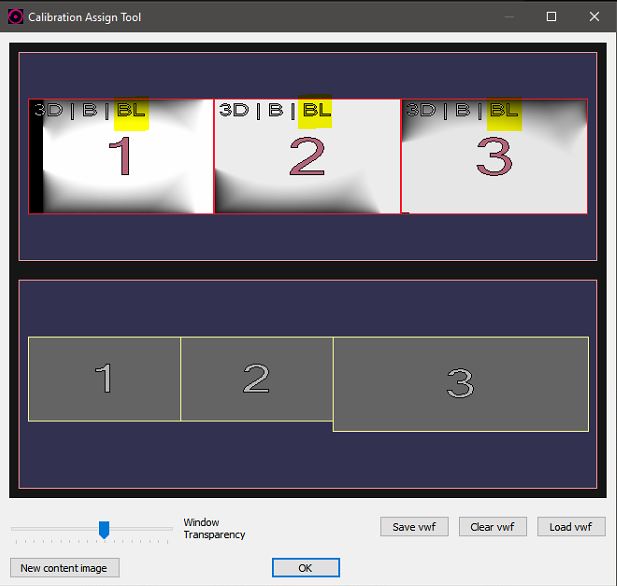Viewport: 617px width, 586px height.
Task: Maximize the Calibration Assign Tool window
Action: pyautogui.click(x=551, y=16)
